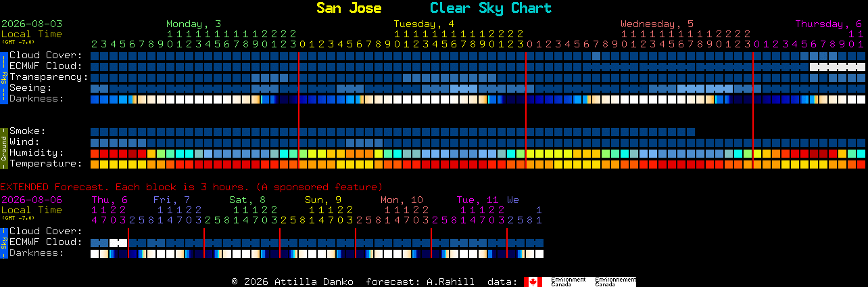Select the Tuesday, 4 day header
This screenshot has width=868, height=287.
(x=424, y=24)
